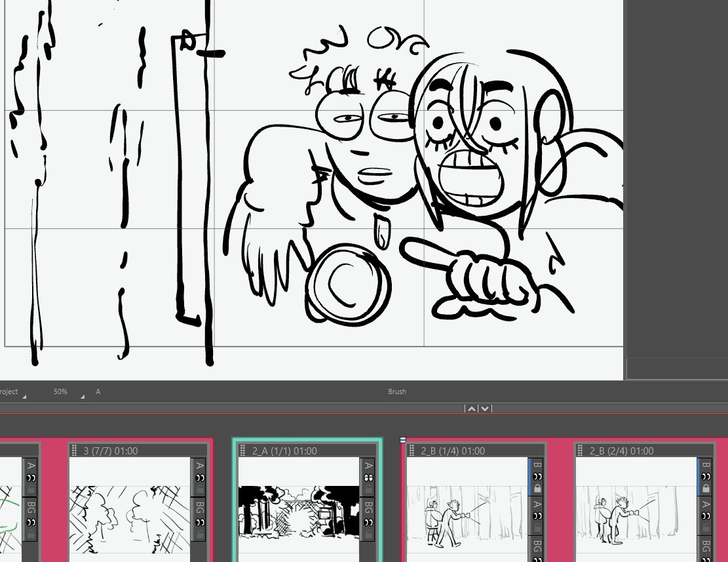Grab the drag handle of panel 2_B (1/4)

pyautogui.click(x=412, y=451)
